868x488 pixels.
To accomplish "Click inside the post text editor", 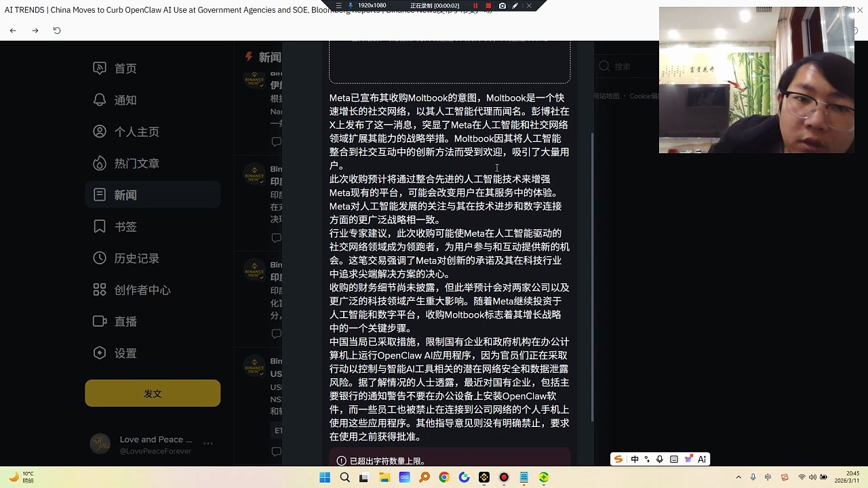I will (x=450, y=268).
